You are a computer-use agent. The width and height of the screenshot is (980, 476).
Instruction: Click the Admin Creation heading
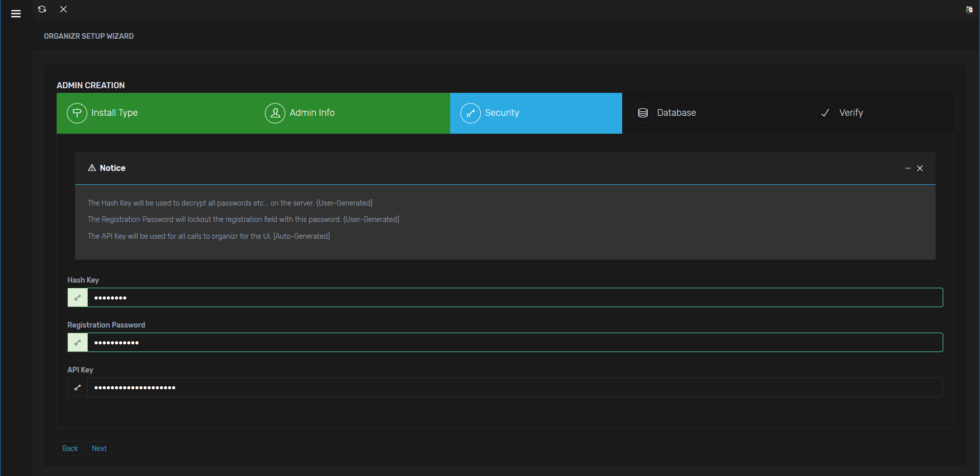(90, 85)
